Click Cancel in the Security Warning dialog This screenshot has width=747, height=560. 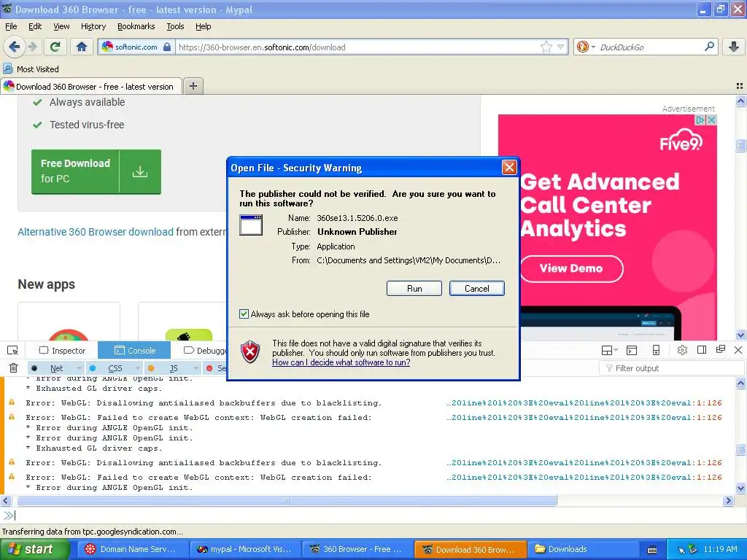pyautogui.click(x=477, y=289)
